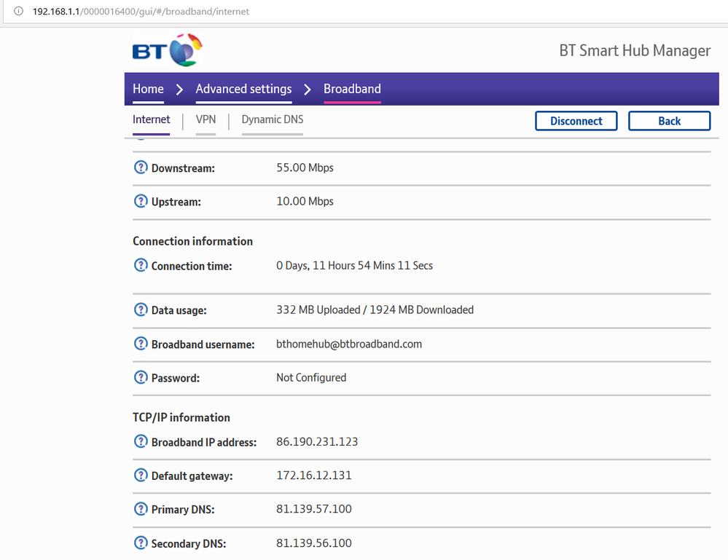Open Advanced settings in the navigation bar
The height and width of the screenshot is (560, 728).
pos(243,89)
